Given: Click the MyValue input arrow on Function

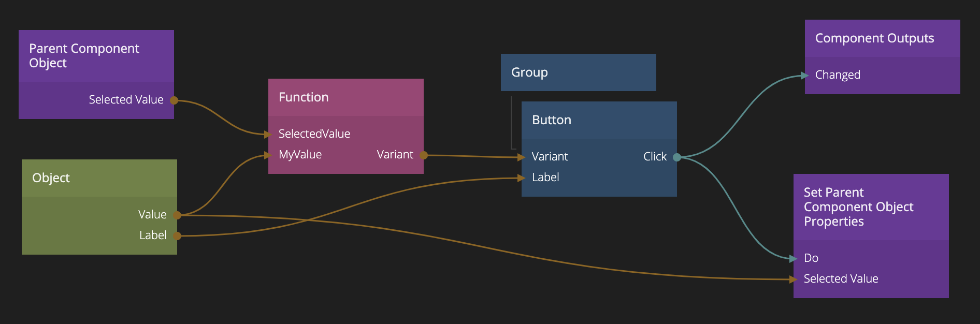Looking at the screenshot, I should pos(268,155).
